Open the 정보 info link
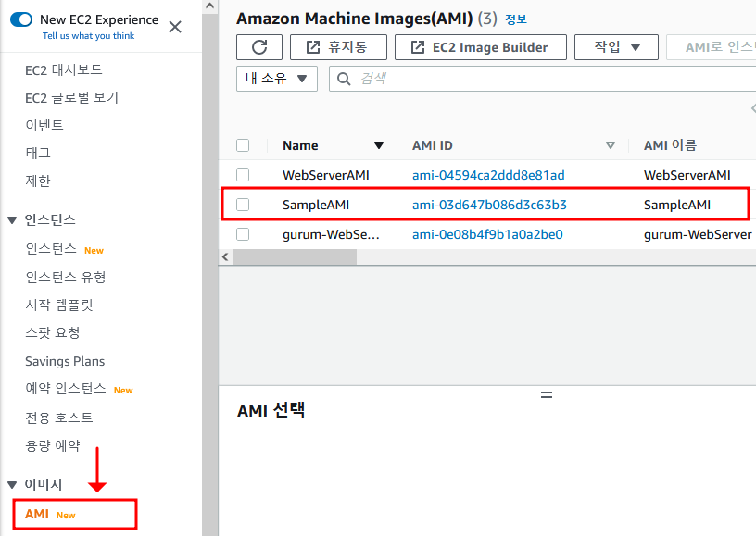Image resolution: width=756 pixels, height=536 pixels. 516,19
